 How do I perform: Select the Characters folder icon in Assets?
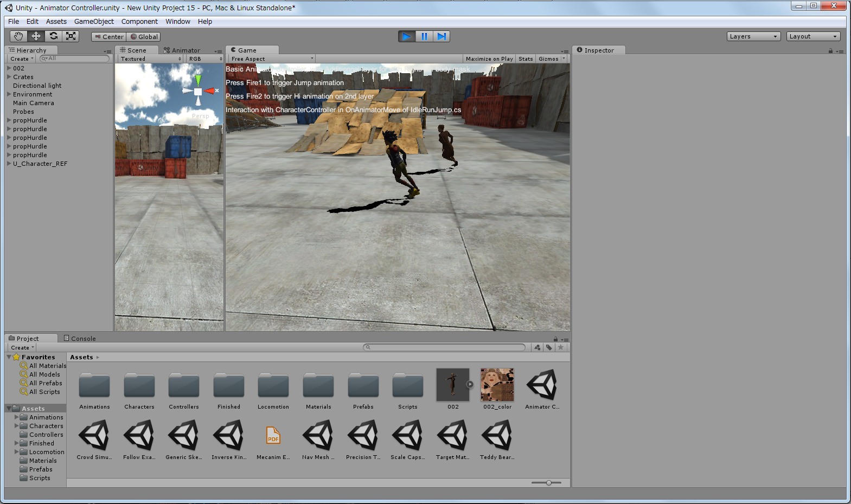[x=139, y=385]
